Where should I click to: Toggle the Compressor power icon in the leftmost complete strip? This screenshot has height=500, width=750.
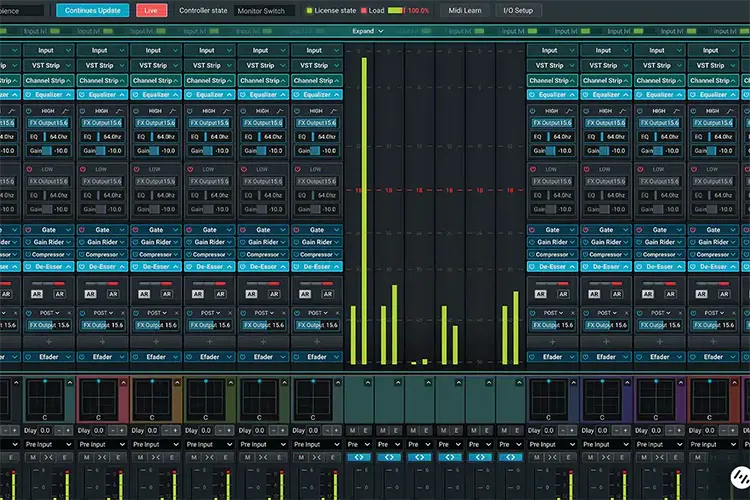29,255
